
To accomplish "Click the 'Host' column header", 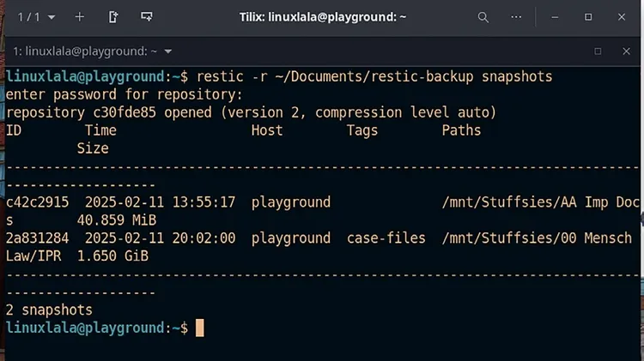I will tap(267, 130).
